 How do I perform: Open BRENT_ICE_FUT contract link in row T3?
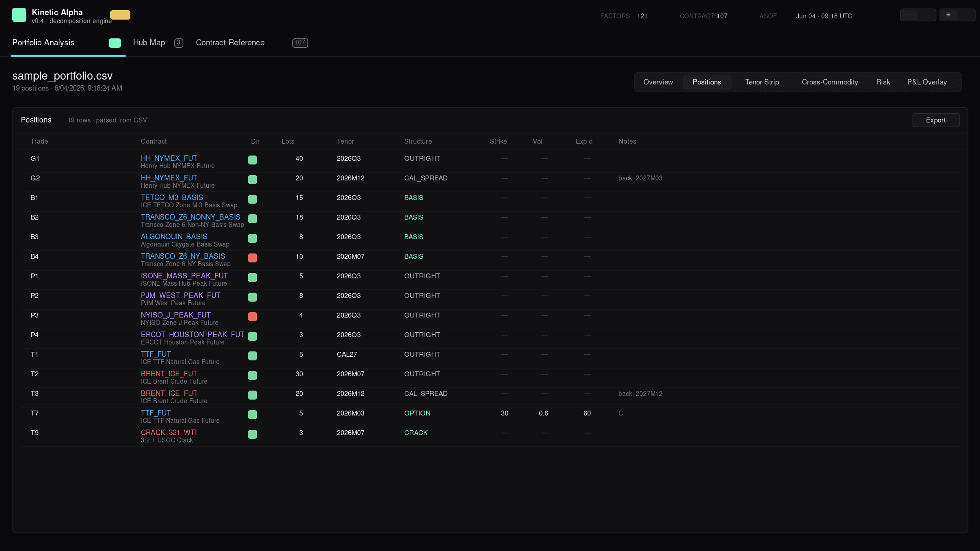pos(169,393)
